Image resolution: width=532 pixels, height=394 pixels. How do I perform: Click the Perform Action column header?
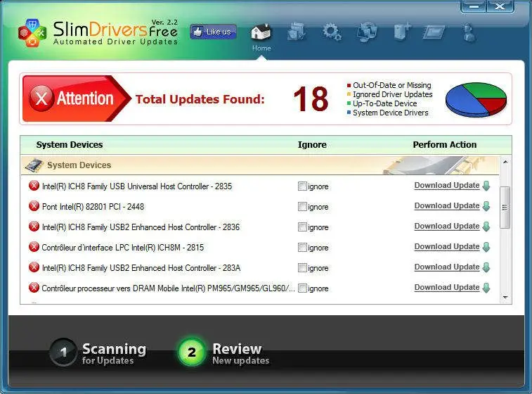pos(444,145)
